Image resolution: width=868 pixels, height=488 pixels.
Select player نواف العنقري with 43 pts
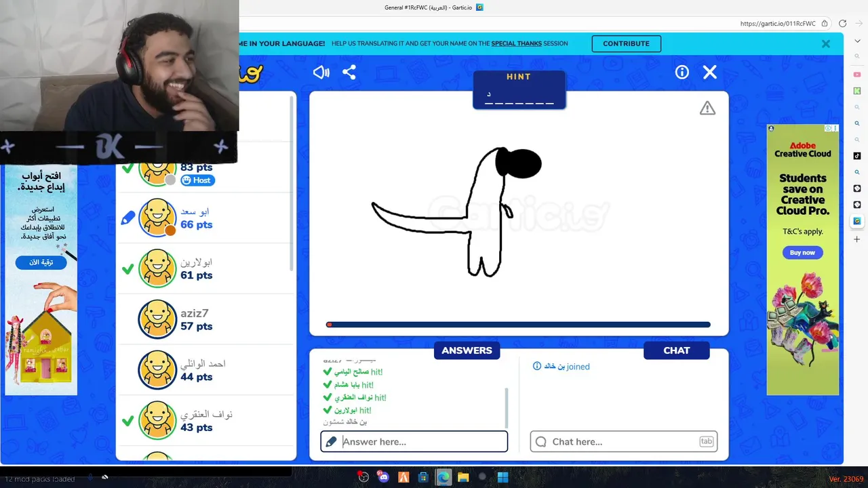[206, 421]
